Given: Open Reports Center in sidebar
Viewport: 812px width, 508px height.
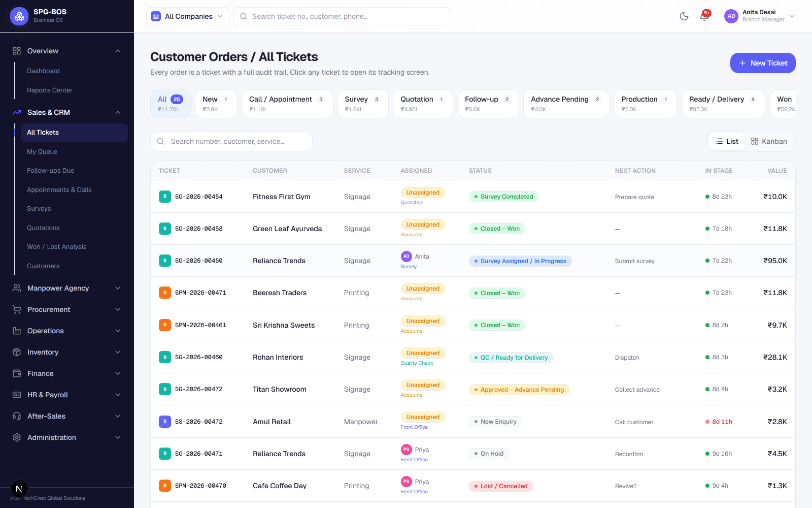Looking at the screenshot, I should click(x=50, y=90).
